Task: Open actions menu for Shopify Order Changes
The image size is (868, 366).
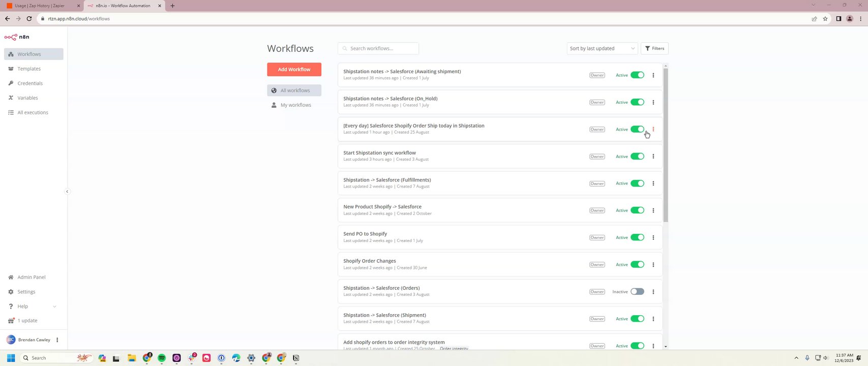Action: click(653, 264)
